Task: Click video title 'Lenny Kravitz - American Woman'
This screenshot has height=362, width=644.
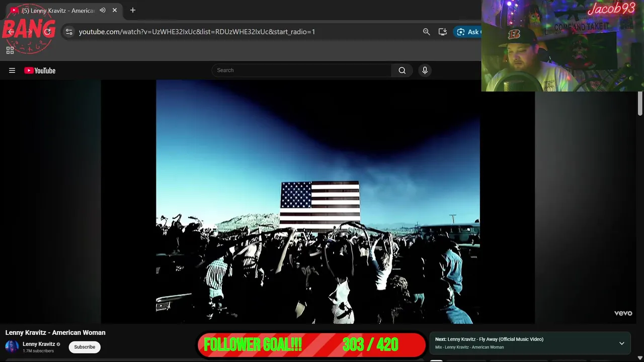Action: [x=55, y=332]
